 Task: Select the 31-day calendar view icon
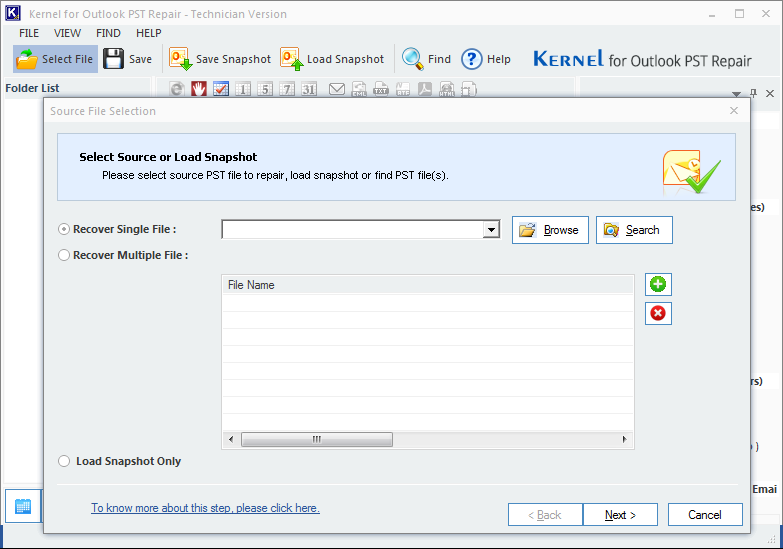point(309,89)
